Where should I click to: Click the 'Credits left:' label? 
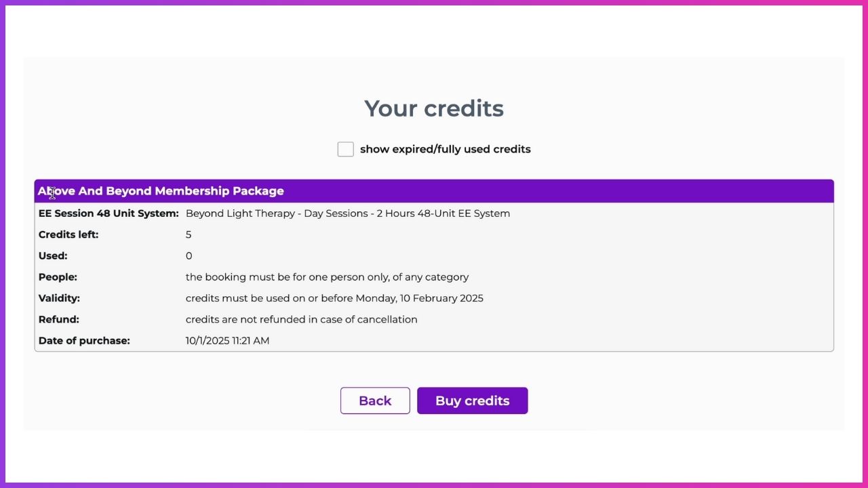click(68, 235)
